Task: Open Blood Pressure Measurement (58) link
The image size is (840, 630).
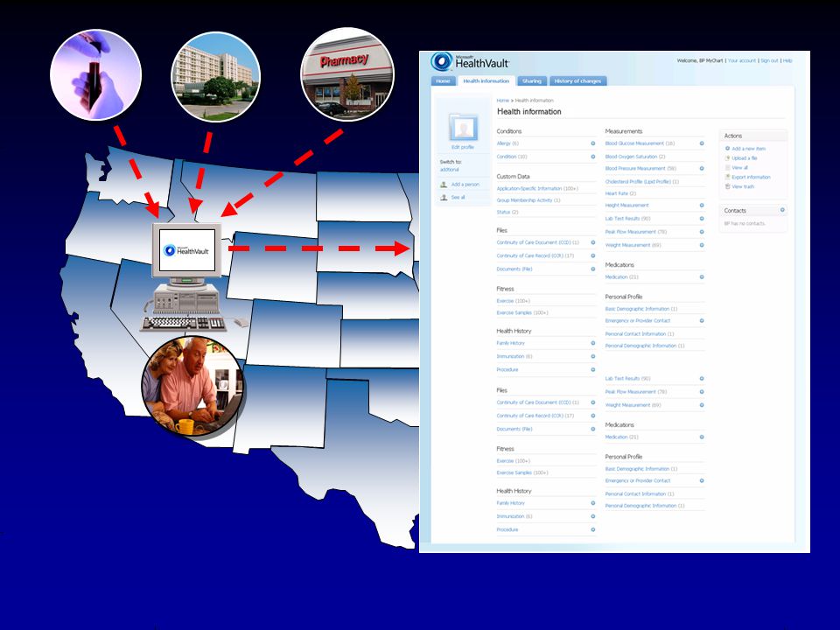Action: tap(640, 168)
